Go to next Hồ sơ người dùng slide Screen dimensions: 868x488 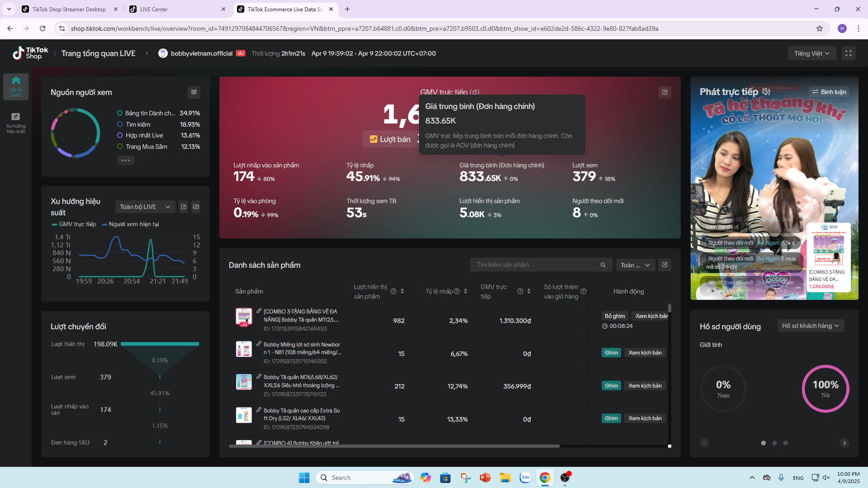click(844, 443)
